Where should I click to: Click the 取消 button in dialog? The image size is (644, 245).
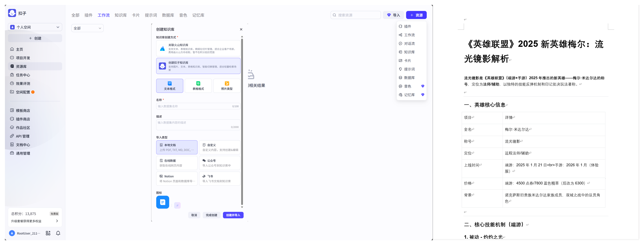click(x=194, y=215)
